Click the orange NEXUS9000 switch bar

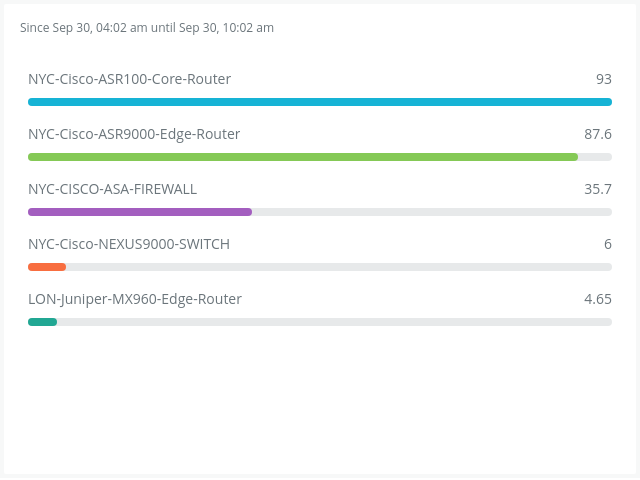point(47,267)
